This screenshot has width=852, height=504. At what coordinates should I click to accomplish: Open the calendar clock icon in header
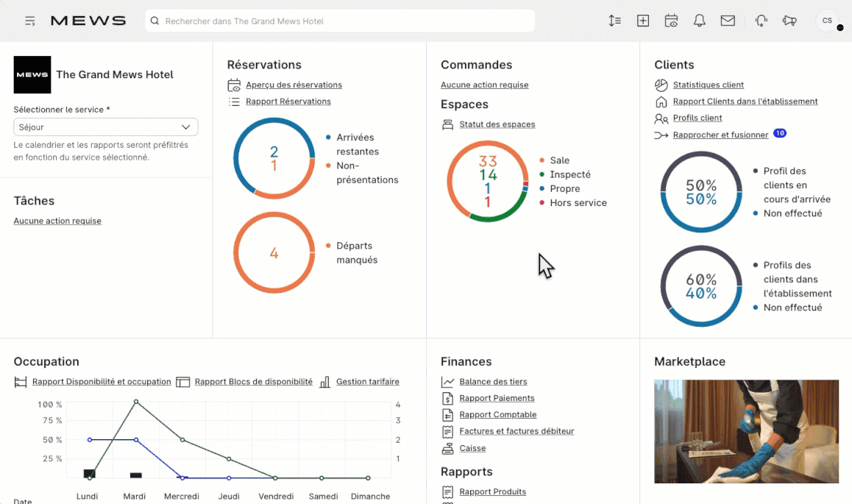click(671, 21)
